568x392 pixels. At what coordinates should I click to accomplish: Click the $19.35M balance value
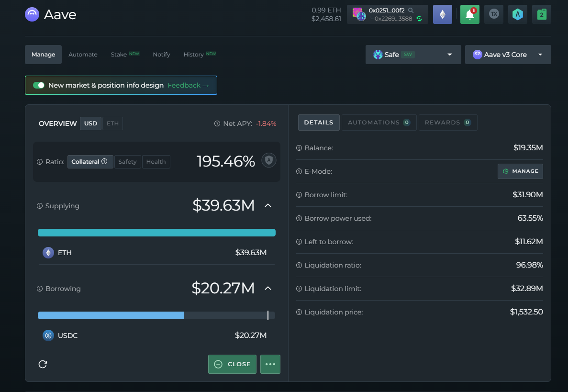pos(528,147)
